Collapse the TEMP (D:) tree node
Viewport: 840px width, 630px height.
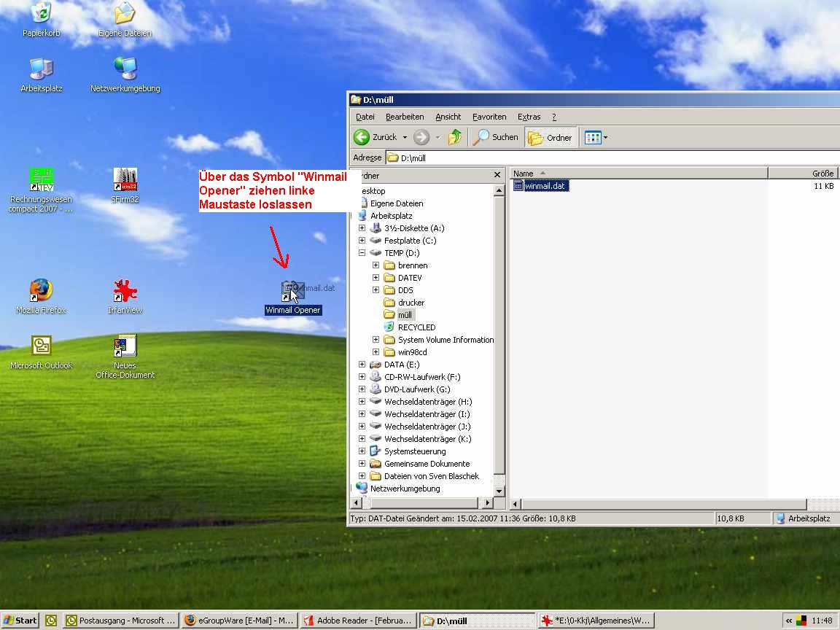[x=362, y=253]
